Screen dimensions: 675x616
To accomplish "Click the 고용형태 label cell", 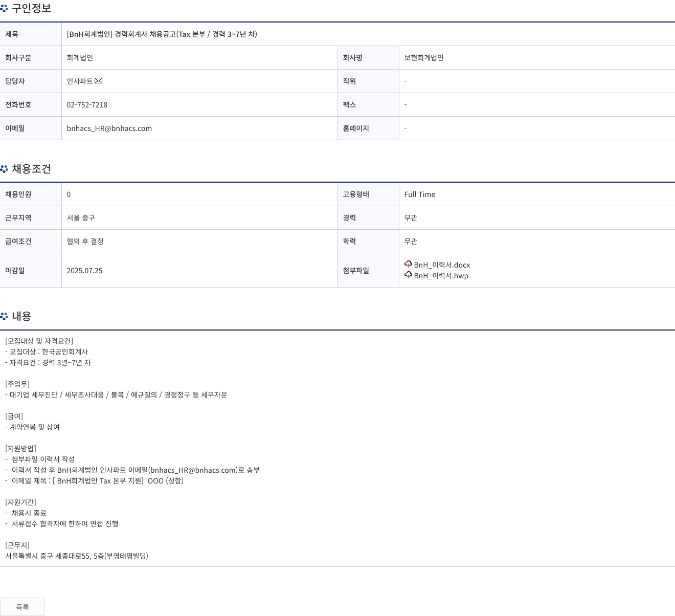I will click(x=368, y=194).
